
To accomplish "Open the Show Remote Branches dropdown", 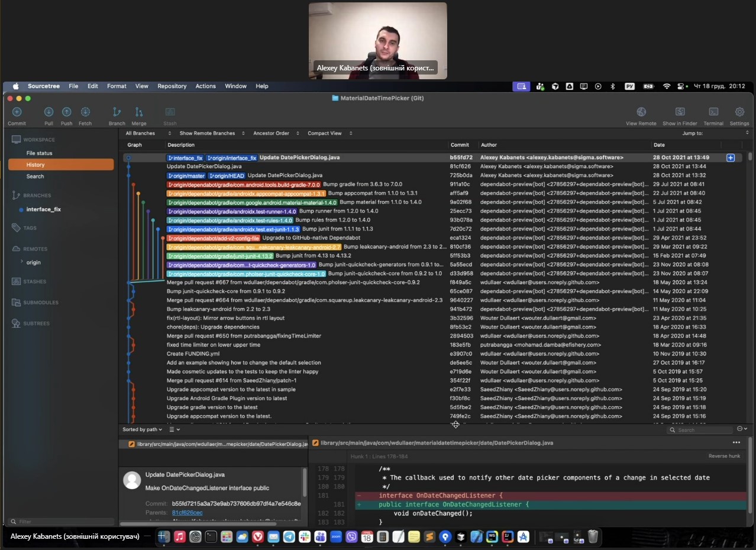I will 211,134.
